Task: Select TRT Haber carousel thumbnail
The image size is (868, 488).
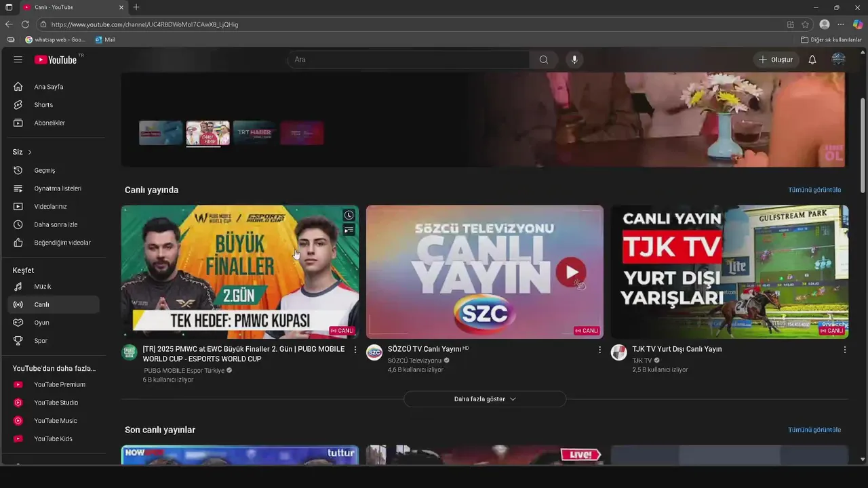Action: tap(254, 133)
